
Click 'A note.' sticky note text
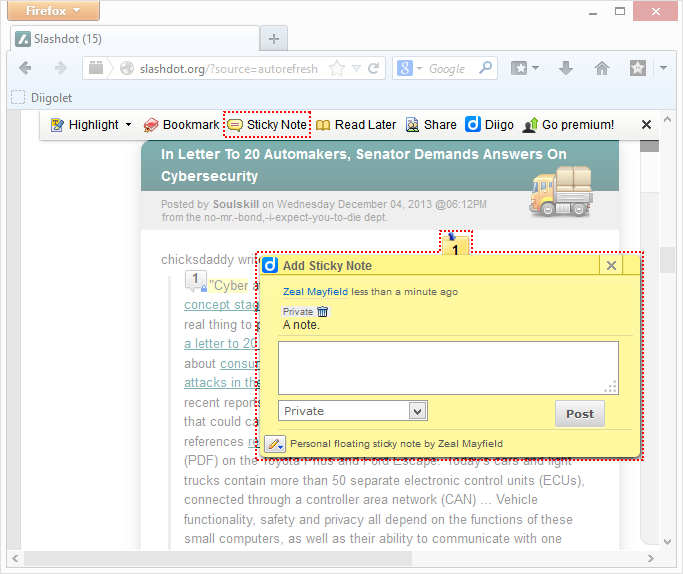click(301, 325)
